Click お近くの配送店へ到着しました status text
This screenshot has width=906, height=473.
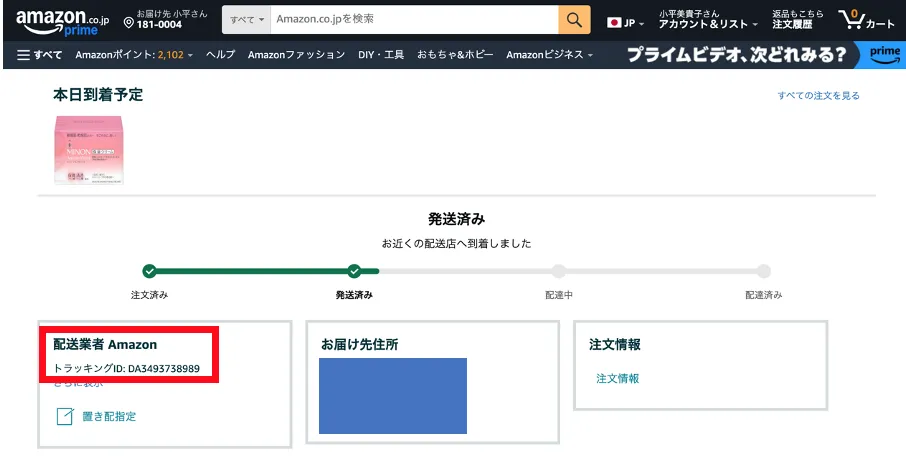tap(456, 244)
